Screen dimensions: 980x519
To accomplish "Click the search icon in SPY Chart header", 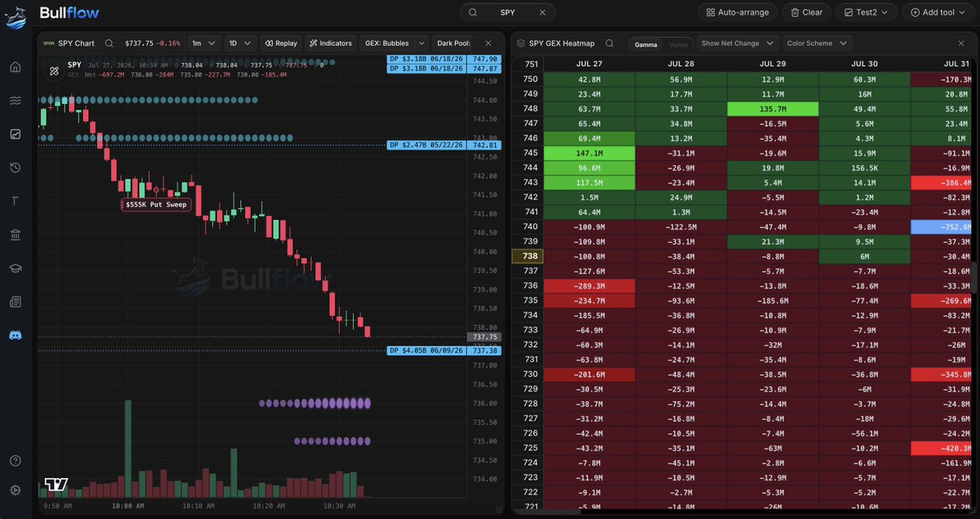I will pyautogui.click(x=109, y=43).
